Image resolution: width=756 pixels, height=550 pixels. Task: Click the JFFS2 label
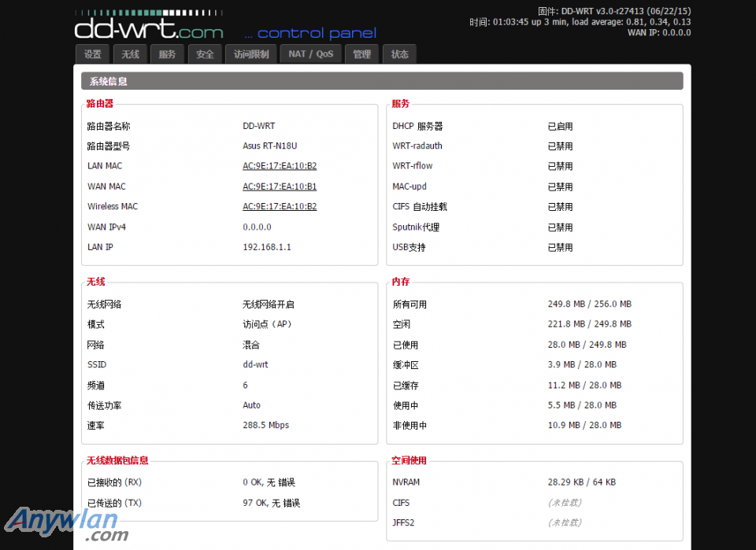pyautogui.click(x=403, y=522)
